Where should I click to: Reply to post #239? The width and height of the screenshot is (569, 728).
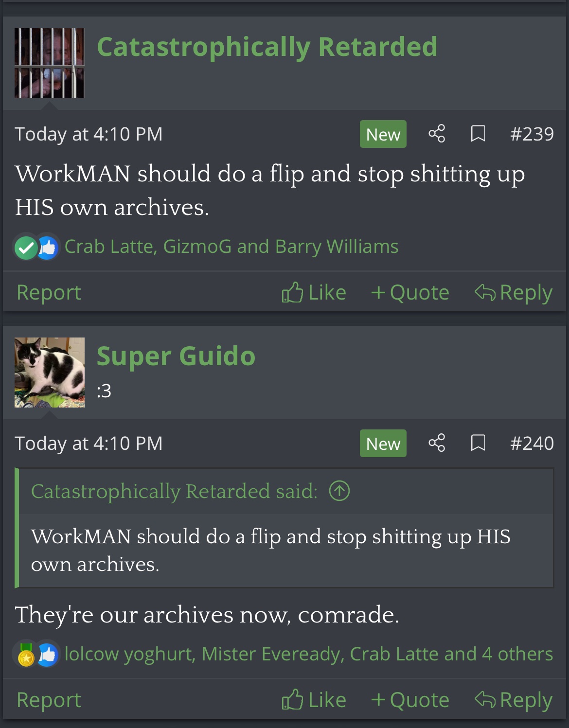(514, 293)
